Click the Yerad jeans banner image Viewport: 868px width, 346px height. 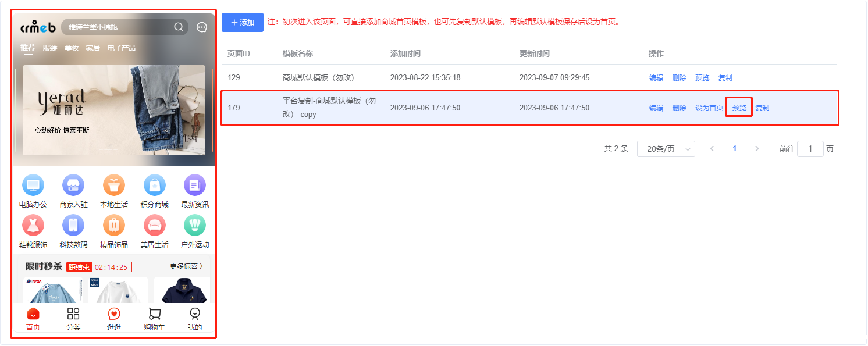pyautogui.click(x=114, y=110)
